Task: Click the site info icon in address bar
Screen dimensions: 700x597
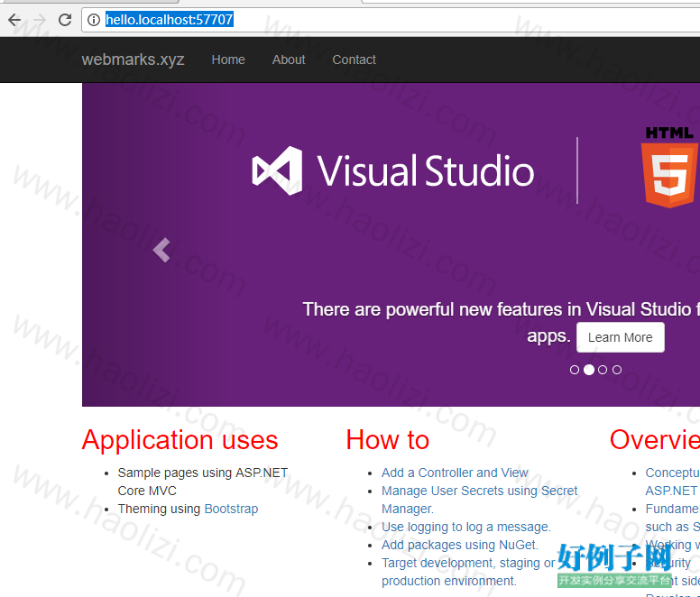Action: point(93,20)
